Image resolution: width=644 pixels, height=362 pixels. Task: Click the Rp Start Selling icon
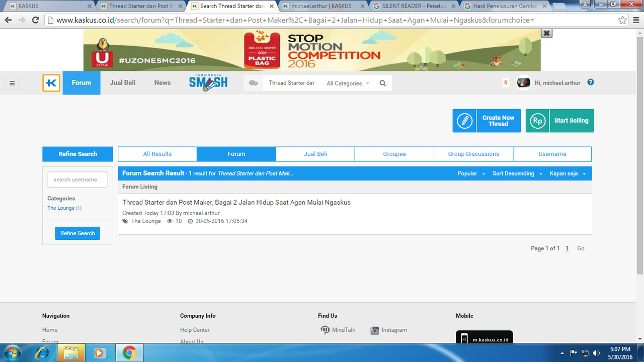pyautogui.click(x=538, y=121)
